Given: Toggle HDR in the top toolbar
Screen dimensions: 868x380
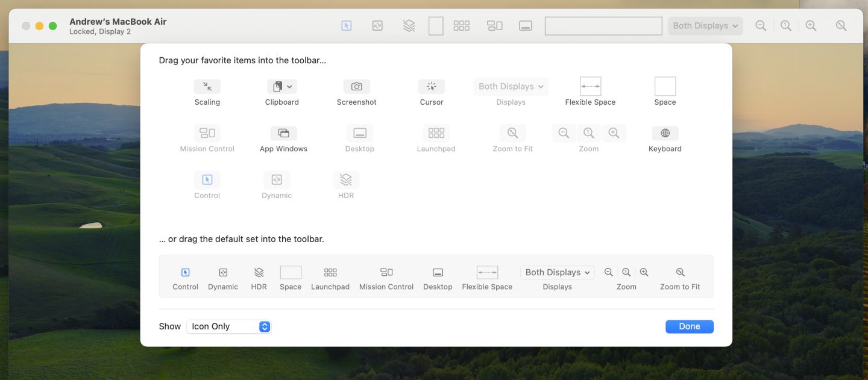Looking at the screenshot, I should click(409, 26).
